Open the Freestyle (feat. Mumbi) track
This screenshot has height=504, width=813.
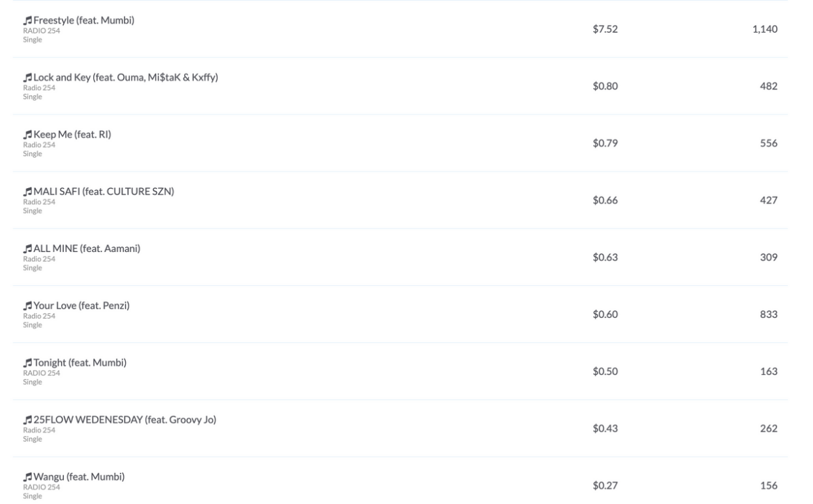[84, 20]
